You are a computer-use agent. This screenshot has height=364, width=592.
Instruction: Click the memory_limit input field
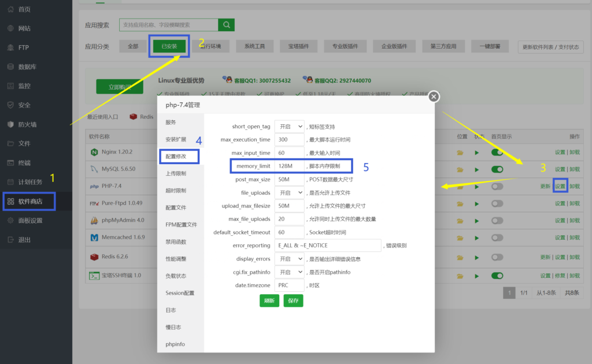(289, 166)
